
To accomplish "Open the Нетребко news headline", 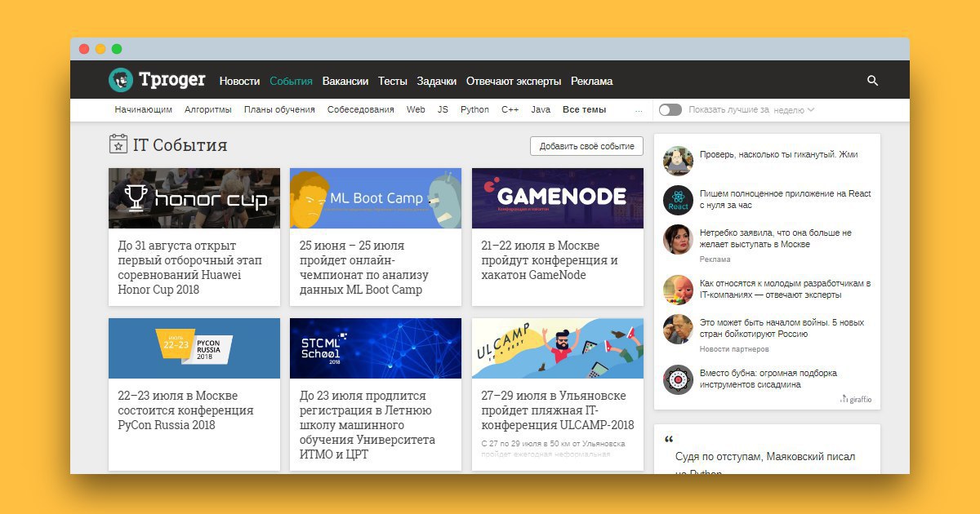I will 776,239.
